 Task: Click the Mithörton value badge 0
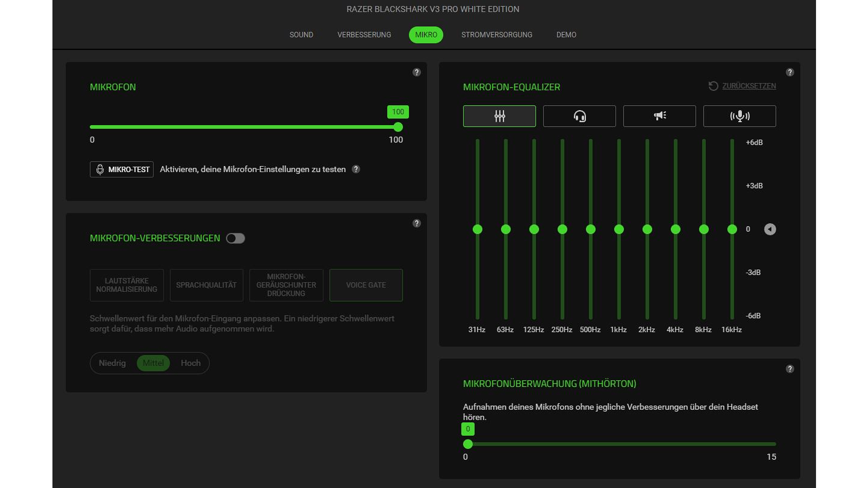(x=468, y=429)
